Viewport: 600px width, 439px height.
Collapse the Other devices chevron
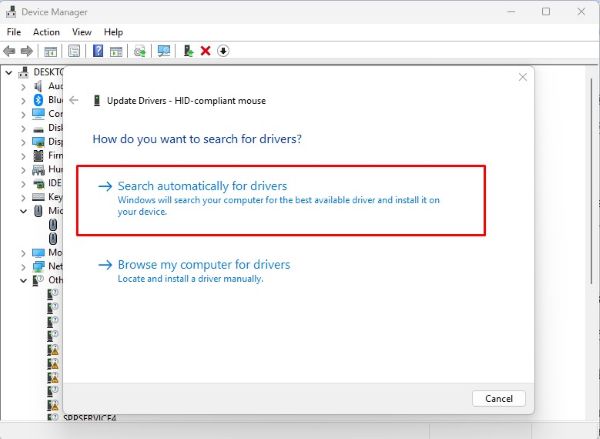click(23, 281)
